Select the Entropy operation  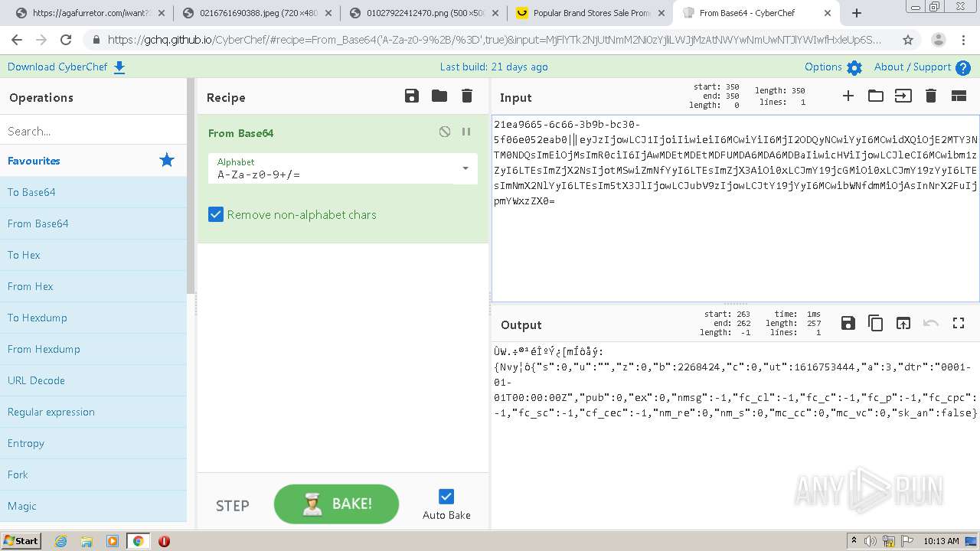(x=93, y=443)
